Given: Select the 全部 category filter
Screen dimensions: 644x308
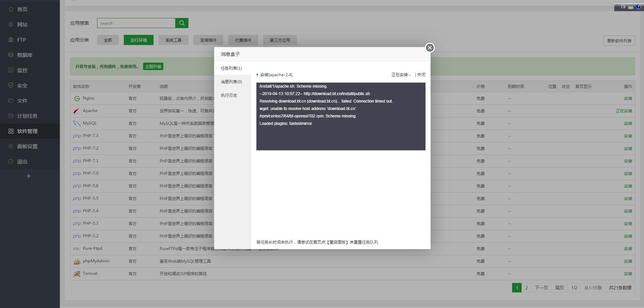Looking at the screenshot, I should [x=108, y=40].
